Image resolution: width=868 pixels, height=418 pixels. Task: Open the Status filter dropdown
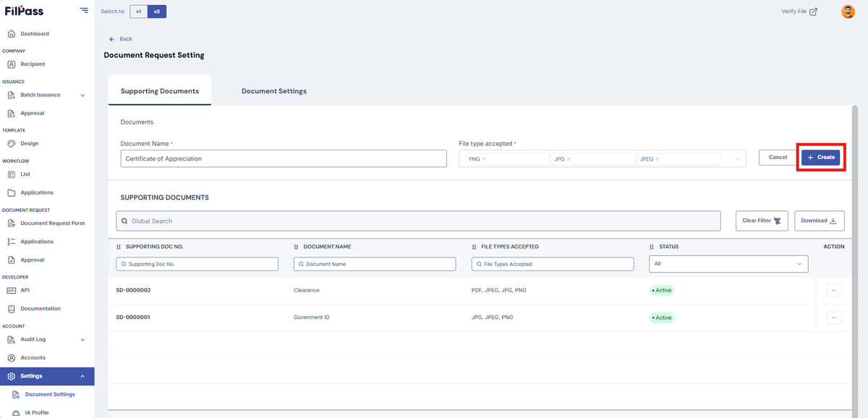point(728,265)
